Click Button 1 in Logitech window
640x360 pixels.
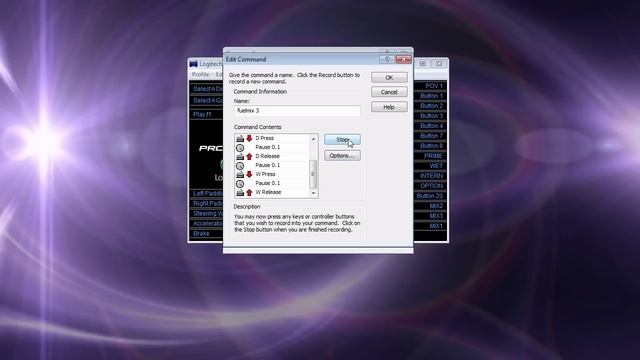coord(430,96)
